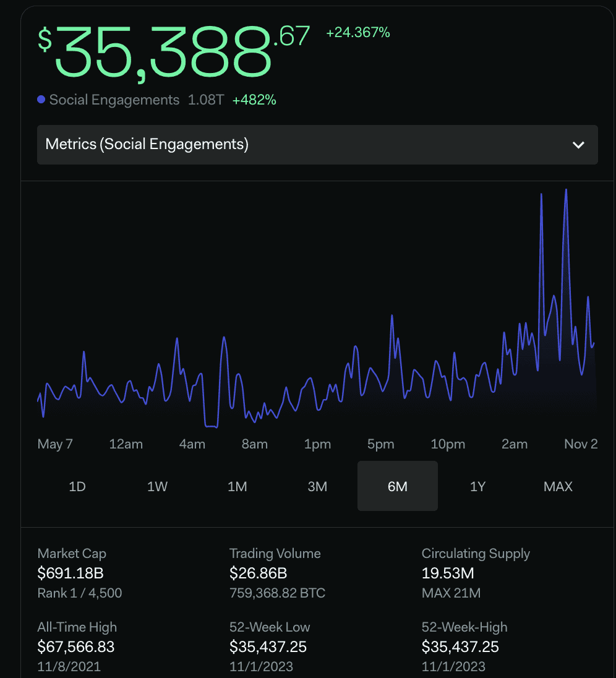Show MAX time range chart
Image resolution: width=616 pixels, height=678 pixels.
[x=558, y=486]
